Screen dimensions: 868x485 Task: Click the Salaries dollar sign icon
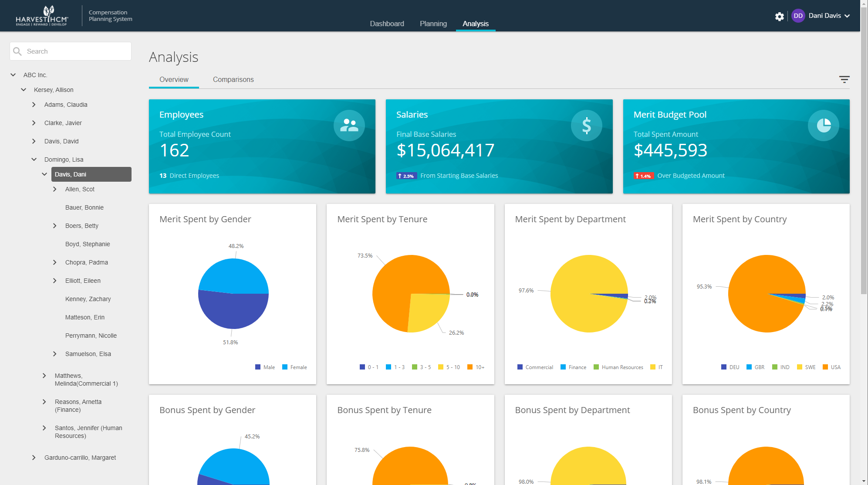click(x=586, y=125)
